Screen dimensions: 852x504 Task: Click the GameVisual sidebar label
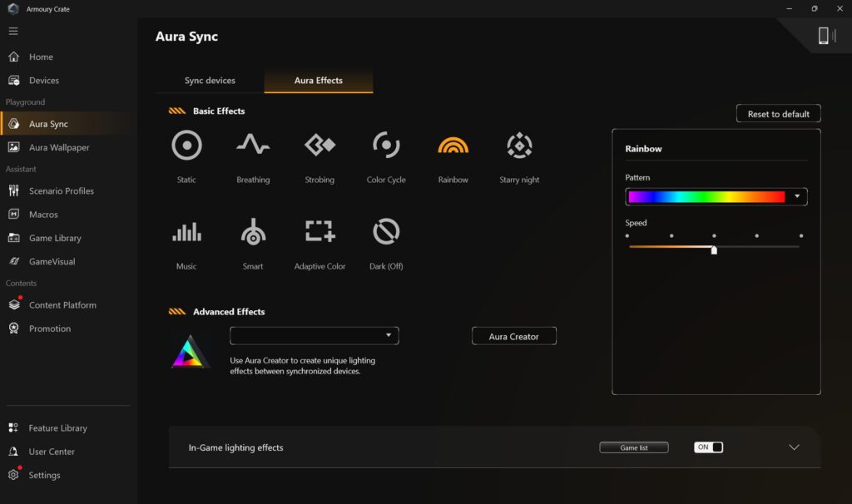tap(52, 261)
